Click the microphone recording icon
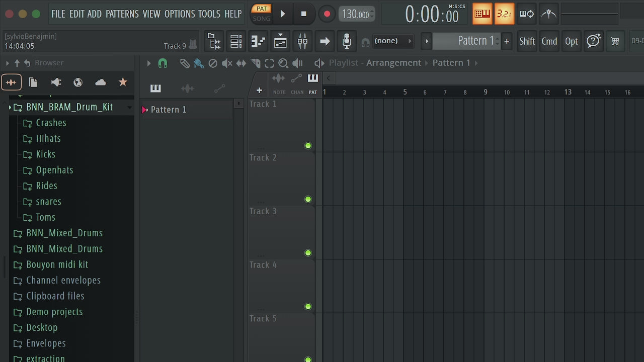 coord(347,41)
